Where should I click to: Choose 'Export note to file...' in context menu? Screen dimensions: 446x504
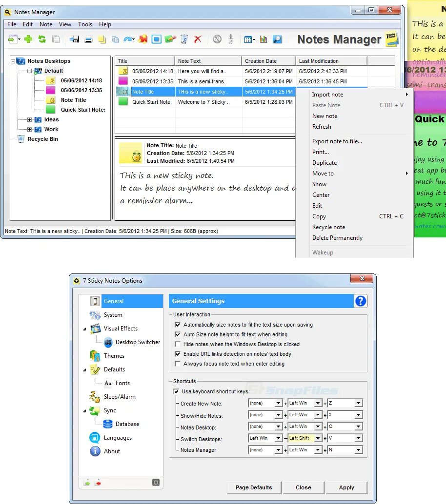(337, 141)
